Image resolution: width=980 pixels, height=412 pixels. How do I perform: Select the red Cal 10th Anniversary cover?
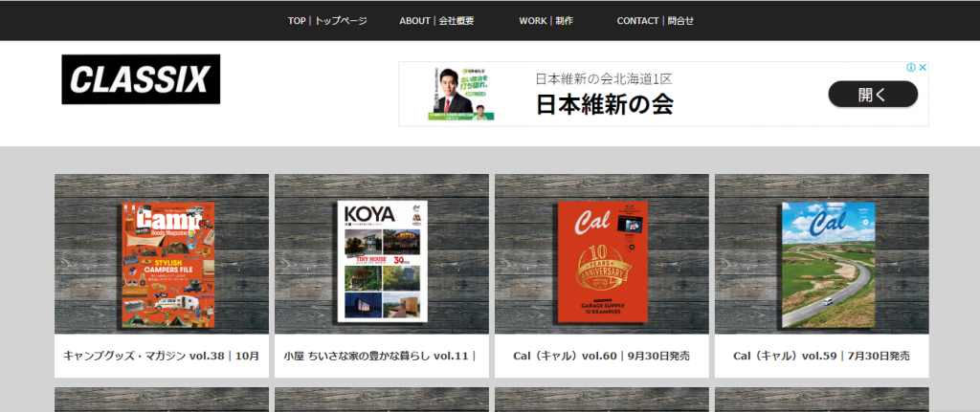(x=602, y=261)
